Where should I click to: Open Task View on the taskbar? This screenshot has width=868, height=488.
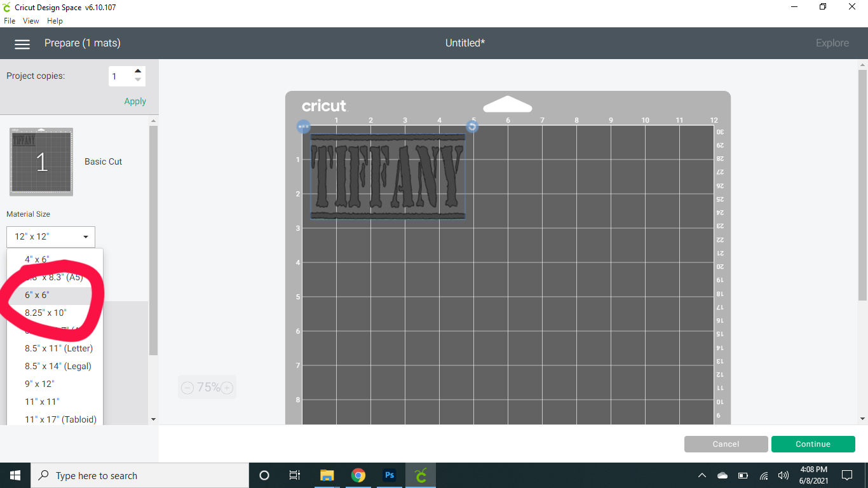pos(295,475)
